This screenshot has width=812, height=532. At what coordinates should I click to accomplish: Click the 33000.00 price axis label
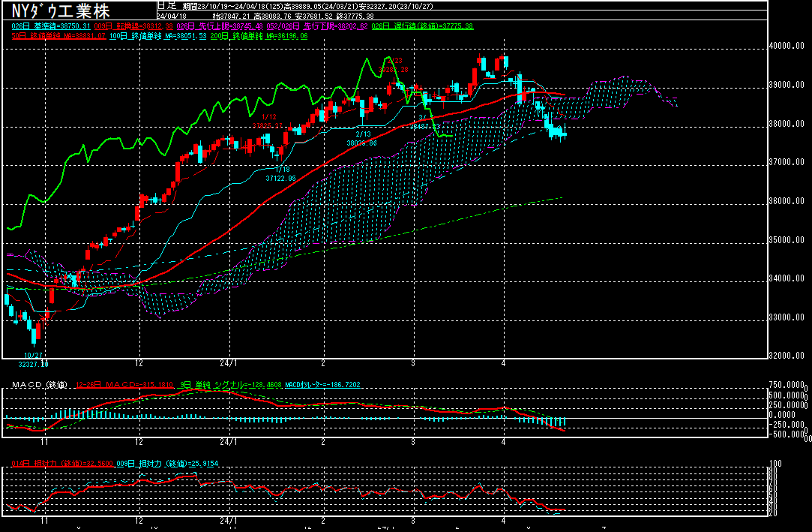[787, 317]
